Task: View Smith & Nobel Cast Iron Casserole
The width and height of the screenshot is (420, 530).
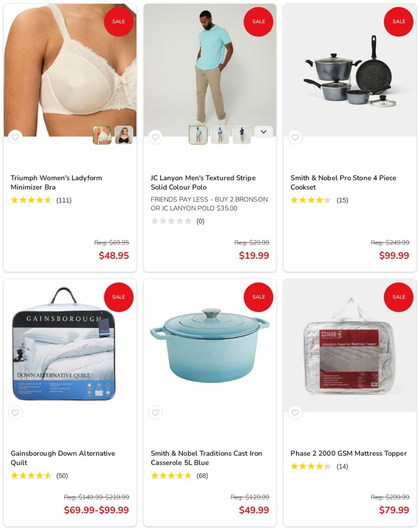Action: tap(206, 458)
